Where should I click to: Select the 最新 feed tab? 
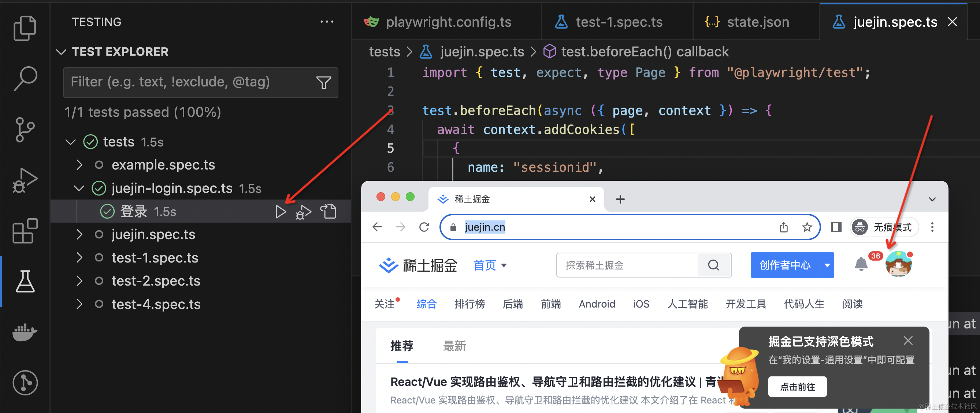(x=454, y=346)
